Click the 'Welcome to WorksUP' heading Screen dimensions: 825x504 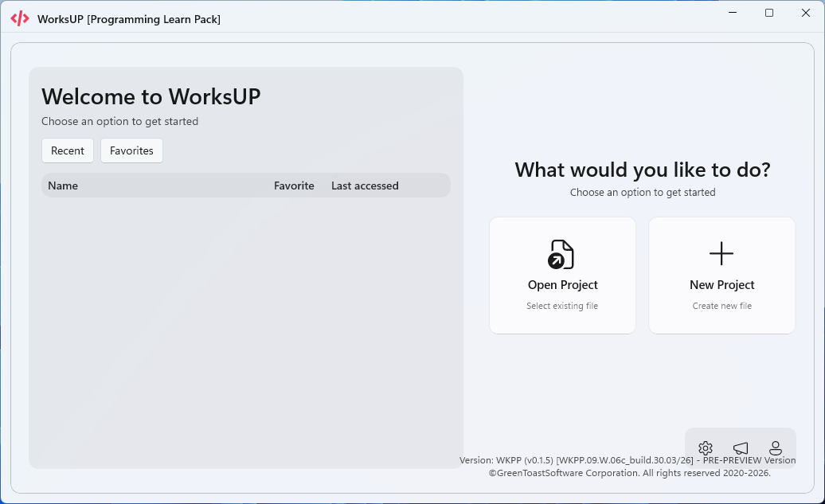click(151, 97)
